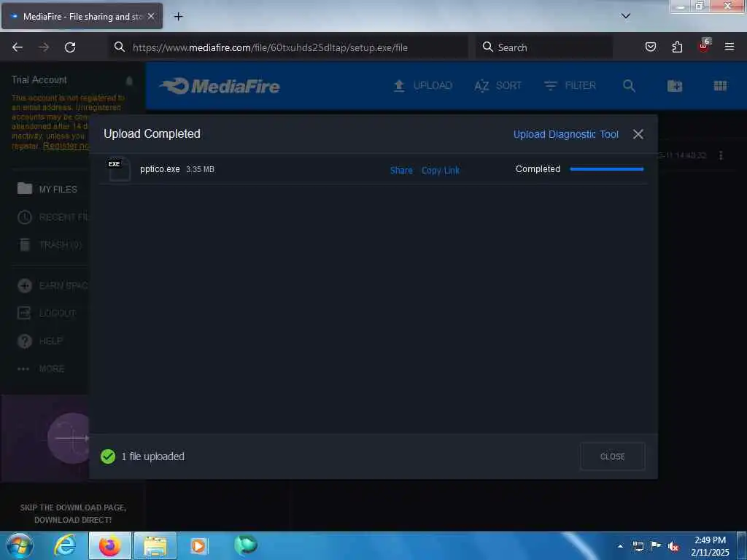
Task: Click the Register now link
Action: 66,146
